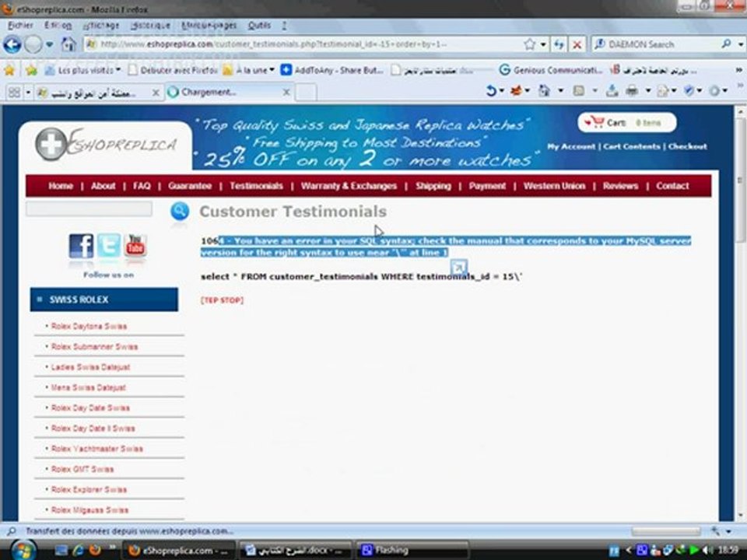Open the history dropdown arrow beside Forward
This screenshot has height=560, width=747.
click(50, 45)
